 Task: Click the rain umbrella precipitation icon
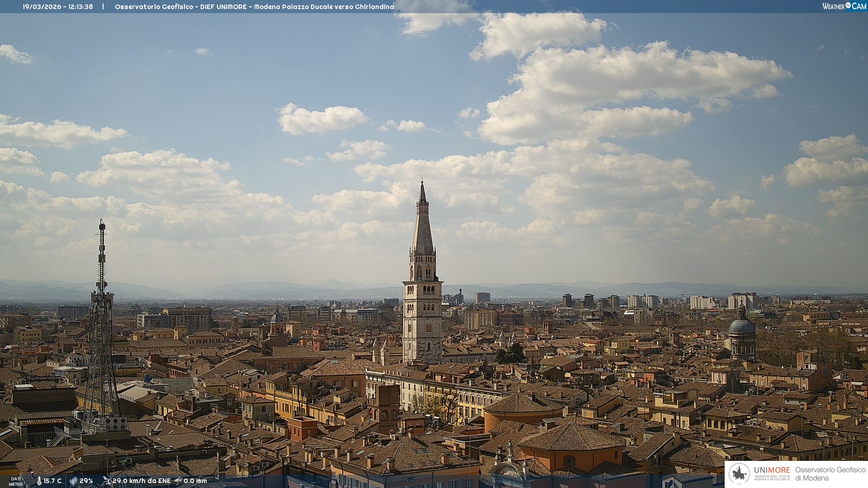[179, 481]
